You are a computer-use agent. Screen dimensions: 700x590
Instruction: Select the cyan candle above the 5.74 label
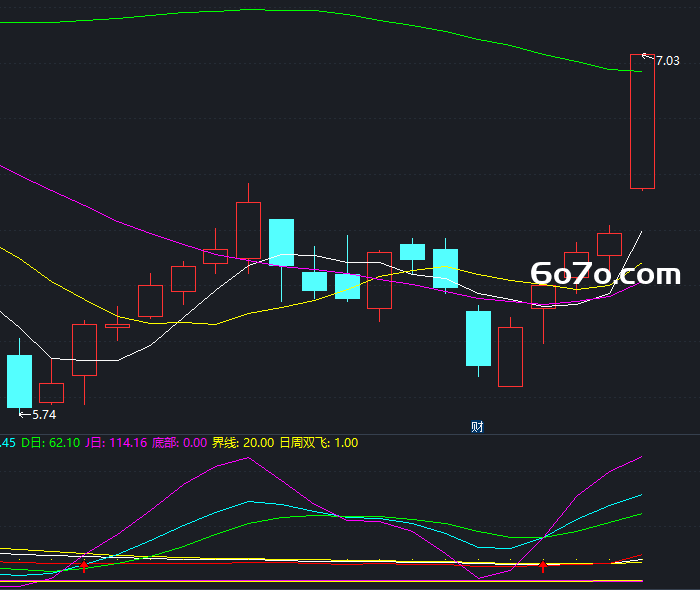(x=19, y=381)
